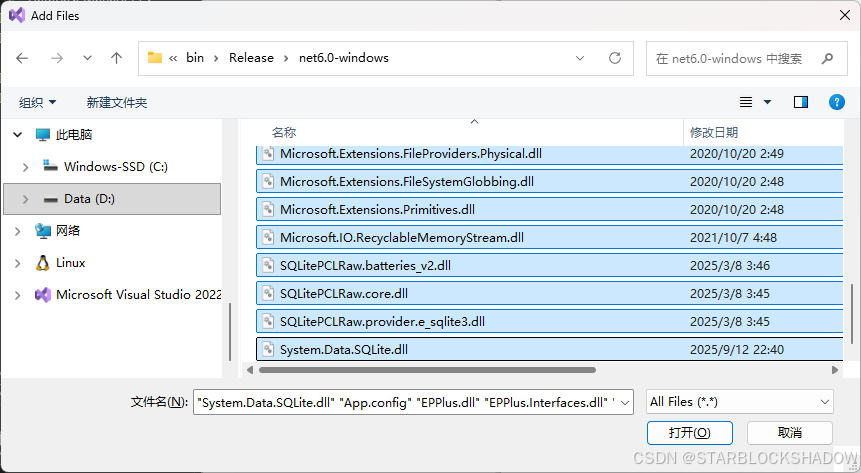This screenshot has width=861, height=473.
Task: Open help with the question mark icon
Action: pos(836,102)
